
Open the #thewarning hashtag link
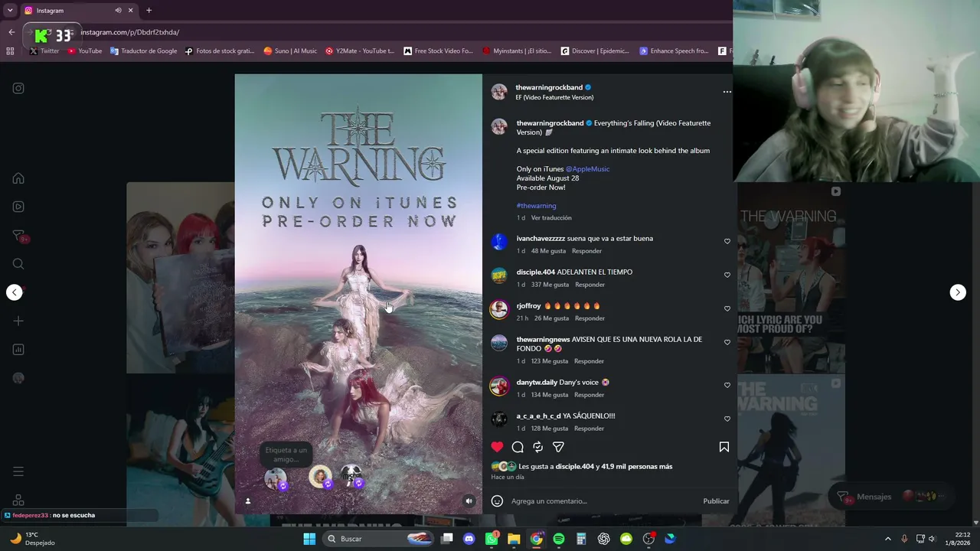[x=536, y=206]
